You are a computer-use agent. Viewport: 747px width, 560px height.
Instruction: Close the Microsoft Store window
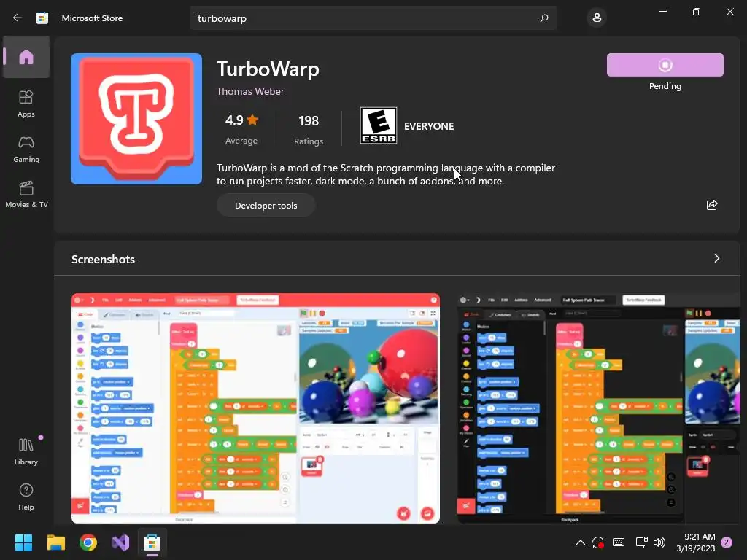click(729, 12)
